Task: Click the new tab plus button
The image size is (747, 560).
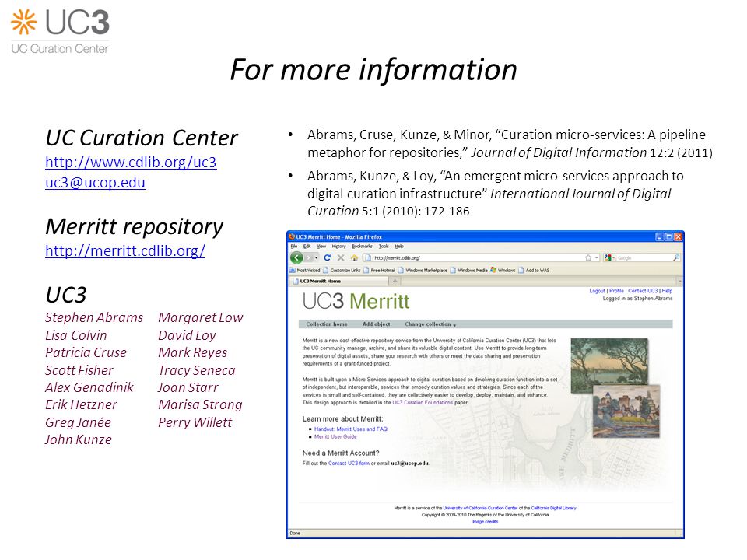Action: click(x=395, y=281)
